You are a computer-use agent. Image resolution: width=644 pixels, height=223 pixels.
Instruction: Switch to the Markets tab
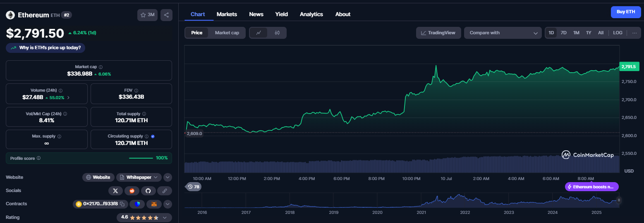227,14
